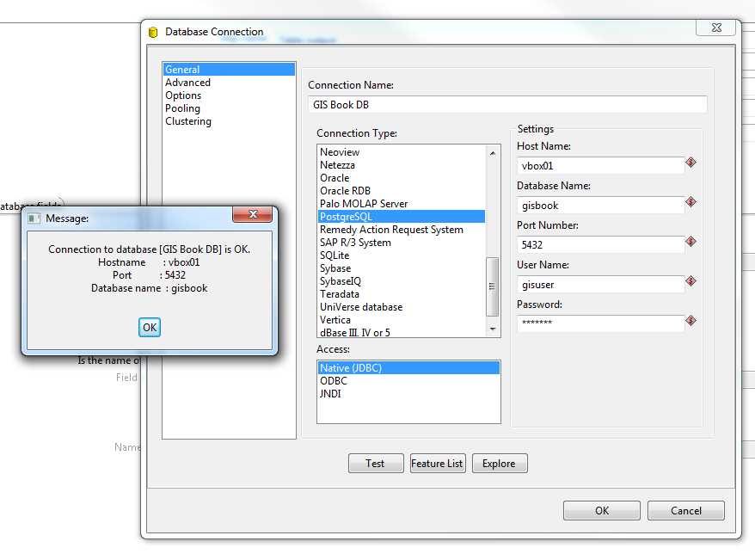
Task: Open the Clustering settings page
Action: 187,120
